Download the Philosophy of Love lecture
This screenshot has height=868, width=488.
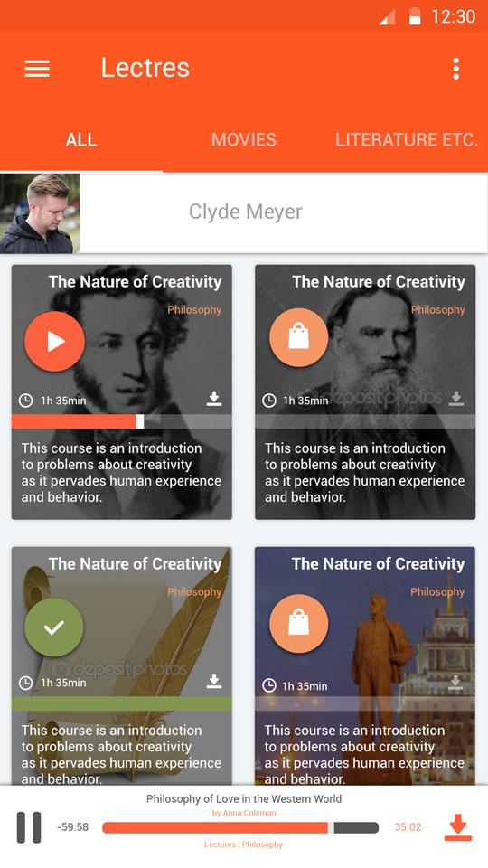coord(458,827)
